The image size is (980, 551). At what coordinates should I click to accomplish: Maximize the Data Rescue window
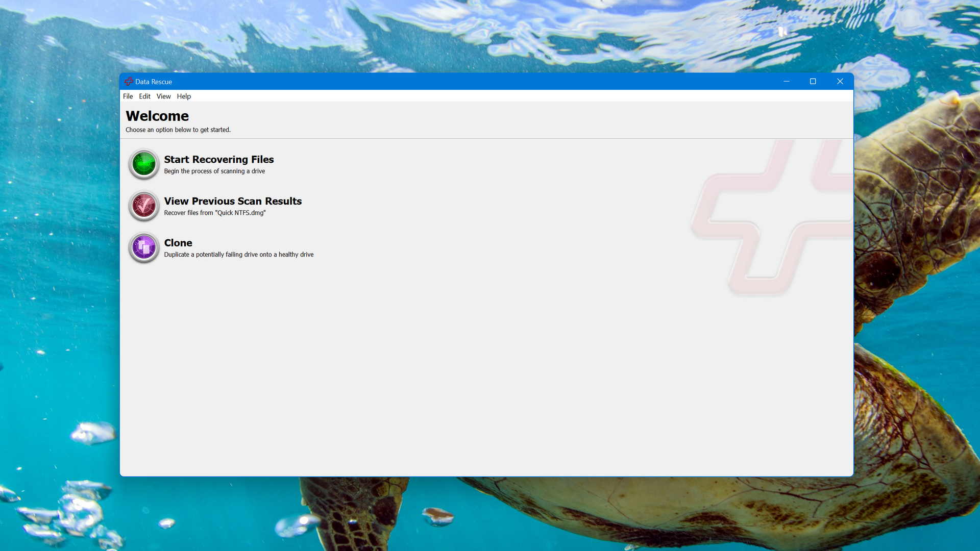pos(813,82)
